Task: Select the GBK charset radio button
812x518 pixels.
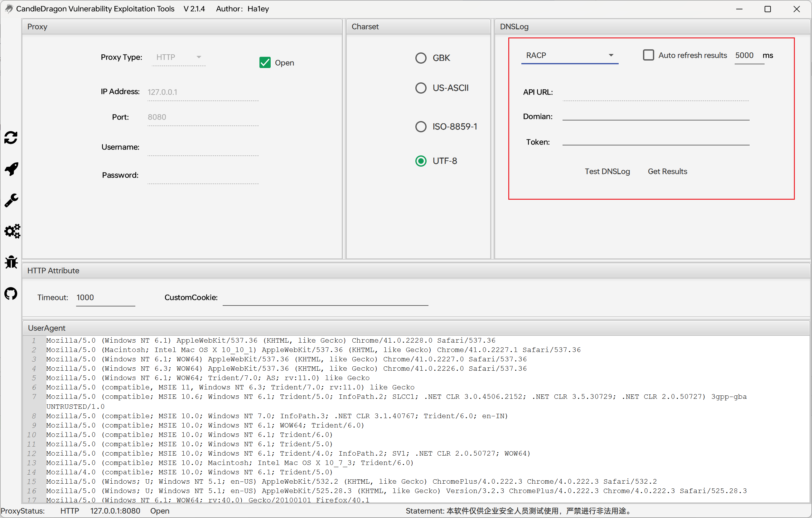Action: pos(420,58)
